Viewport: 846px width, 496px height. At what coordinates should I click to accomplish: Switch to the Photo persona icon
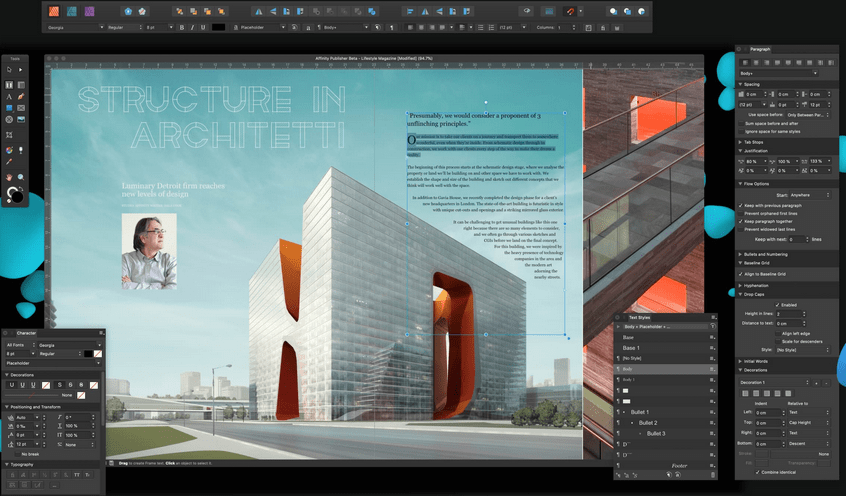coord(90,11)
